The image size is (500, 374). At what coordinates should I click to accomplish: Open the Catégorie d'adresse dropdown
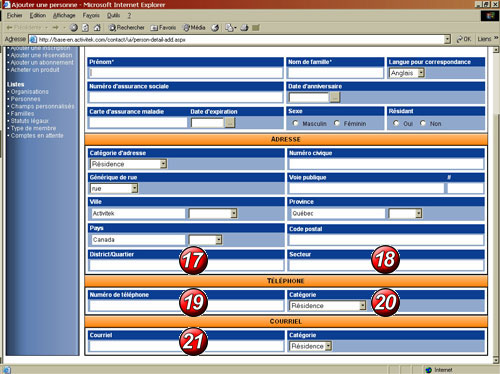[x=128, y=164]
